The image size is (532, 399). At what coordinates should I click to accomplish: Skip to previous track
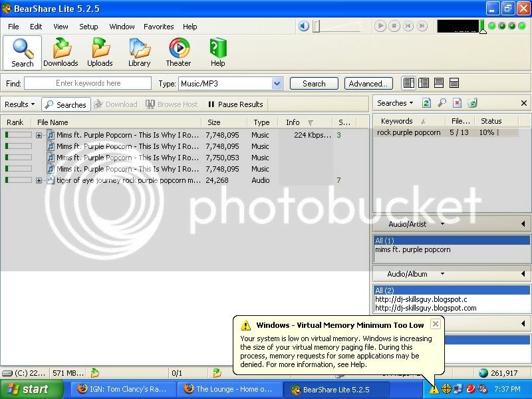point(408,26)
